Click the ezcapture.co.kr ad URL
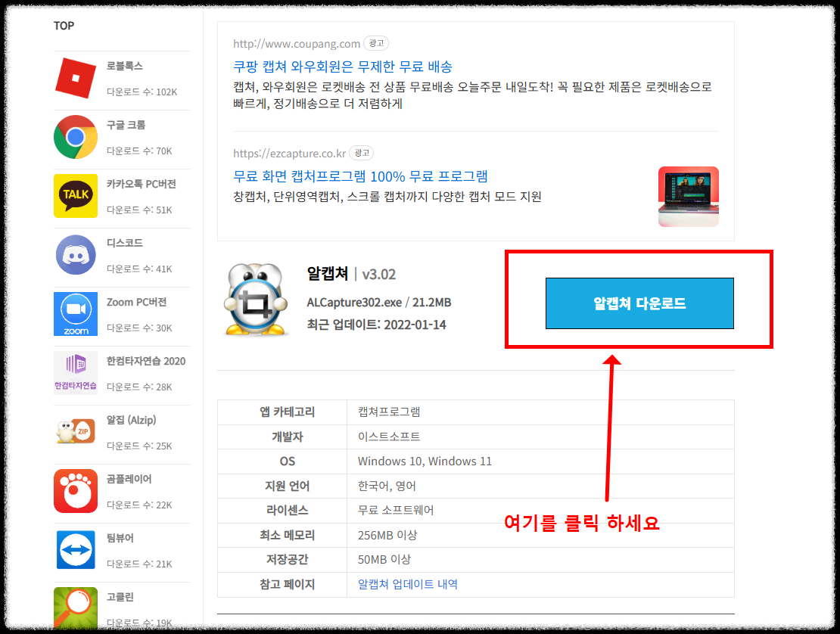840x634 pixels. pos(289,154)
